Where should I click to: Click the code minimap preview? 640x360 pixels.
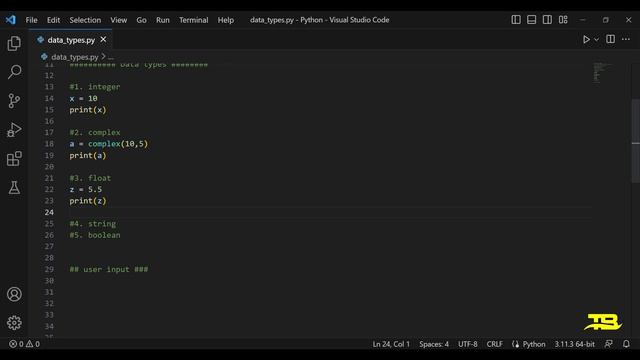click(x=602, y=73)
